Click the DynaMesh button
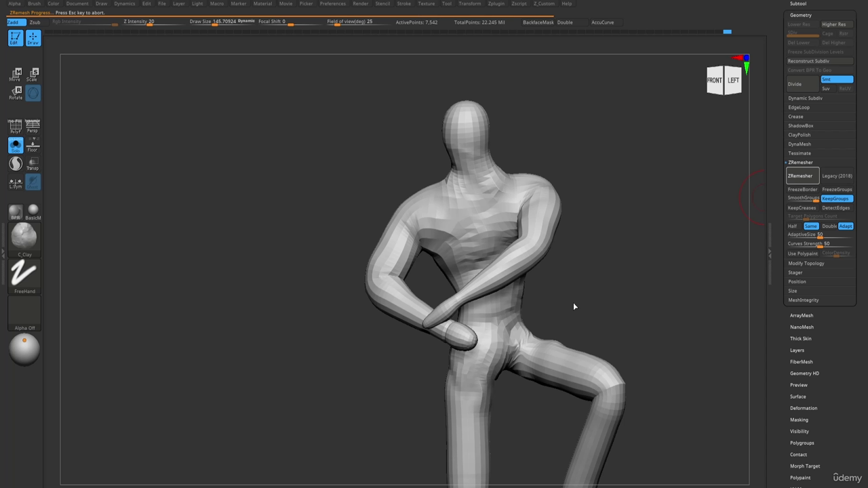 click(800, 144)
